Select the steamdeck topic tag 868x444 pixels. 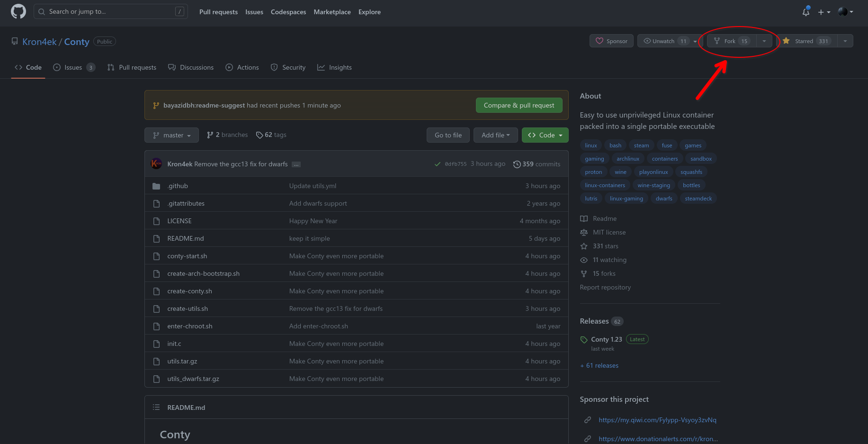click(698, 199)
